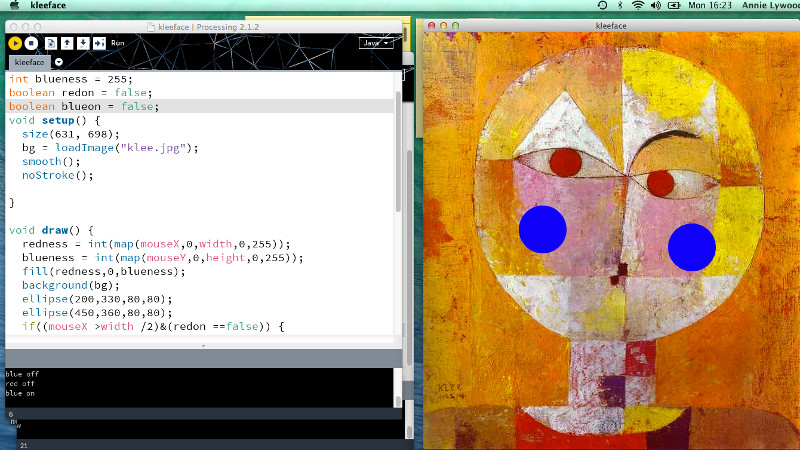Screen dimensions: 800x450
Task: Click the left blue circle on the face
Action: point(542,229)
